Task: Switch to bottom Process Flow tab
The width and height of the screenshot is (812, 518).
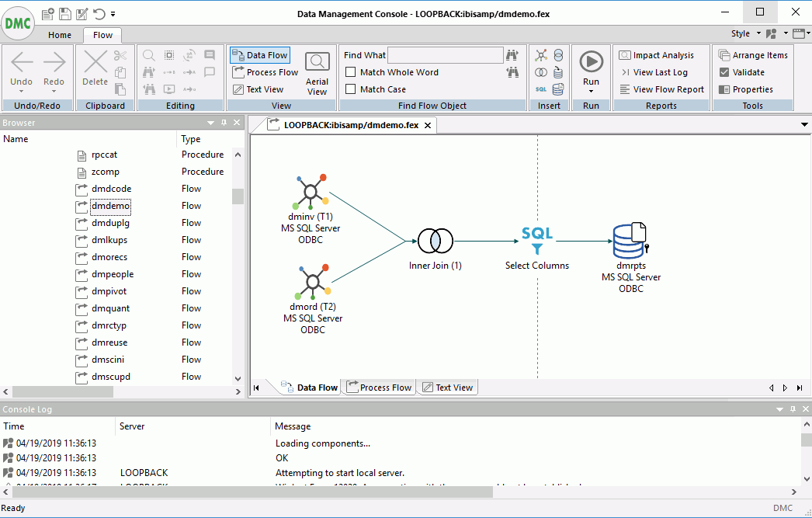Action: (379, 388)
